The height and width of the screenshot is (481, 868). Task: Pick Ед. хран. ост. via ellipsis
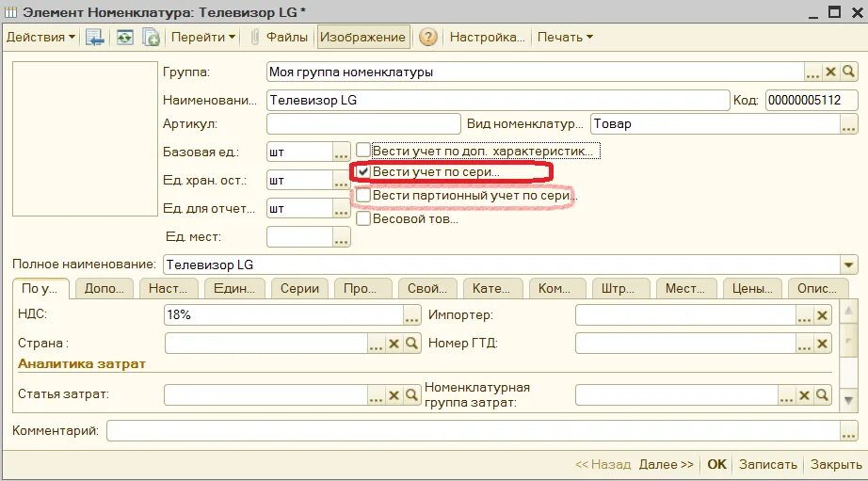pyautogui.click(x=341, y=181)
